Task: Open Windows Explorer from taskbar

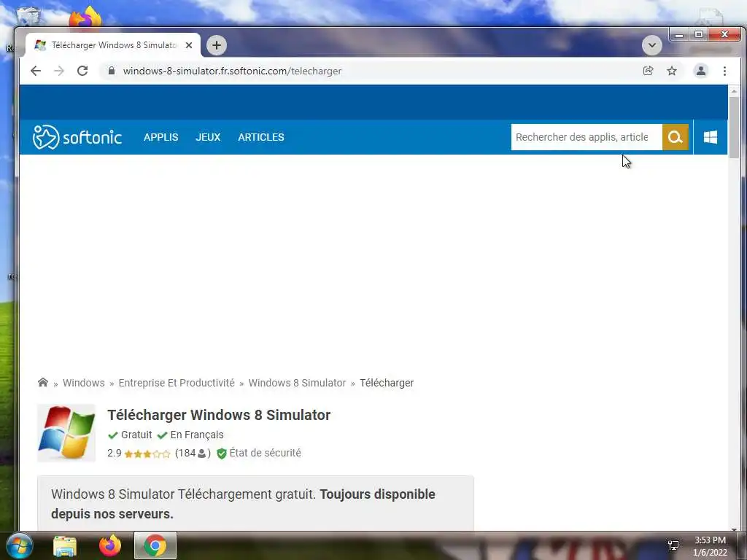Action: [65, 545]
